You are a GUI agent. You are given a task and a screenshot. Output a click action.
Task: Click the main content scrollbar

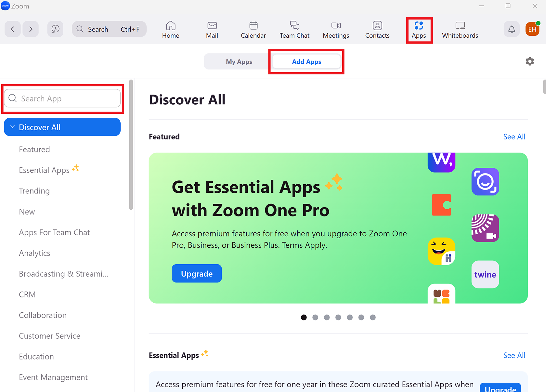point(544,86)
